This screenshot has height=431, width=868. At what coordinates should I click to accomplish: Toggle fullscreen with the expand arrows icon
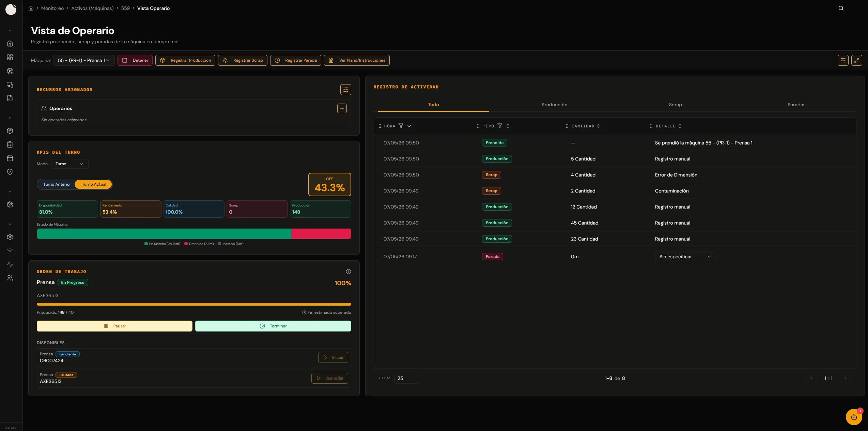click(x=857, y=60)
